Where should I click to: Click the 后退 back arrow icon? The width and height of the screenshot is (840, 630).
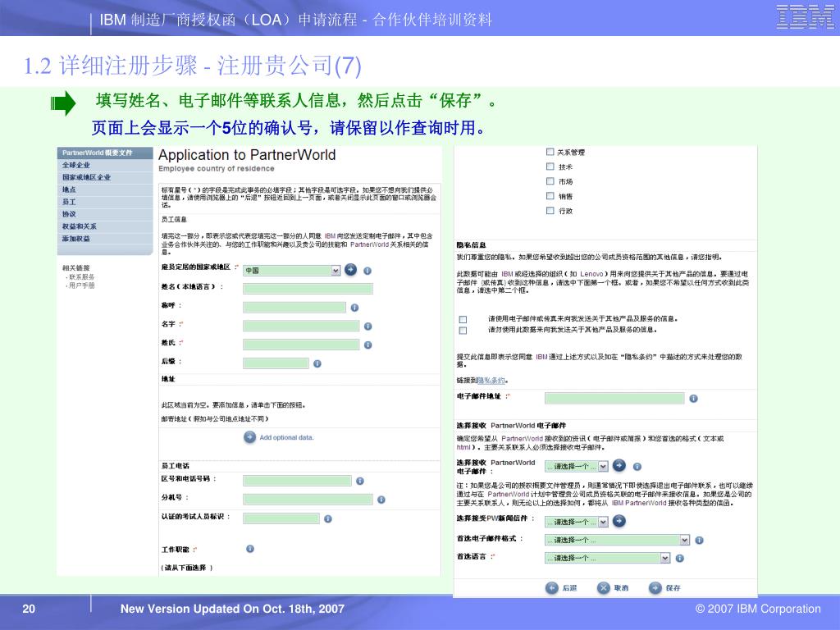click(552, 587)
